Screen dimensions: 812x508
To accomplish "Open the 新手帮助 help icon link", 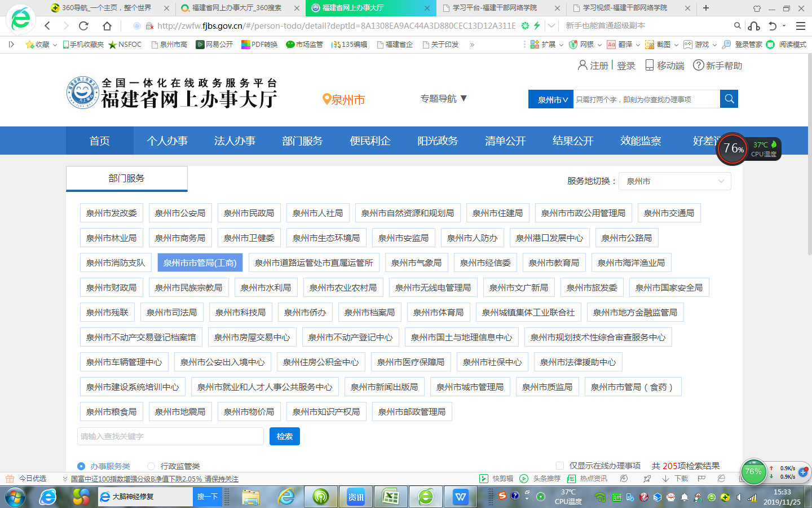I will [x=699, y=65].
